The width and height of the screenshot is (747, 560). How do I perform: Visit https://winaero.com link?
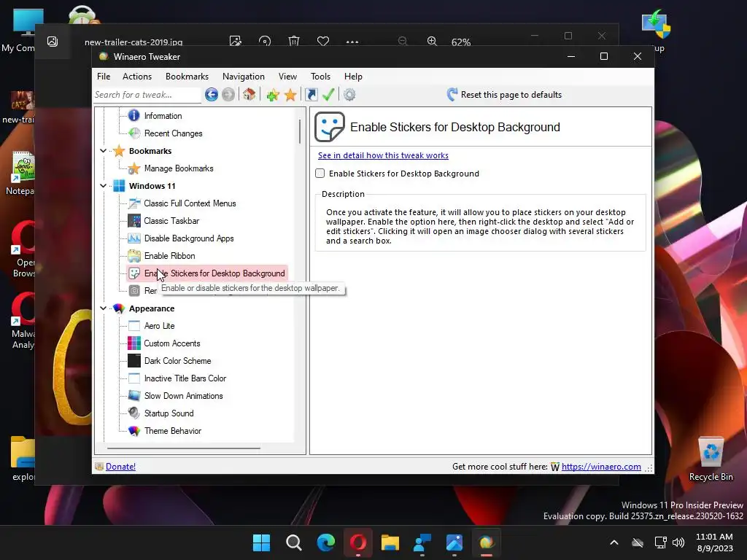(x=601, y=467)
